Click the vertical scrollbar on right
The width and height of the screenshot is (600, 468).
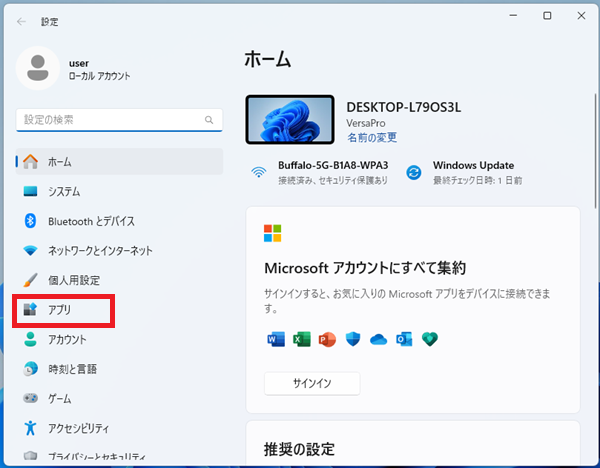tap(595, 151)
